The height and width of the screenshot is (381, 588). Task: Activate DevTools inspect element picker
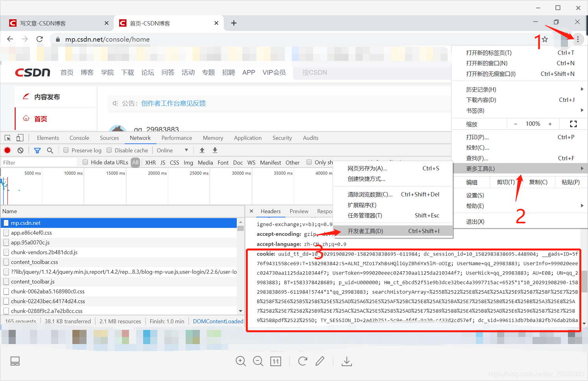point(7,138)
